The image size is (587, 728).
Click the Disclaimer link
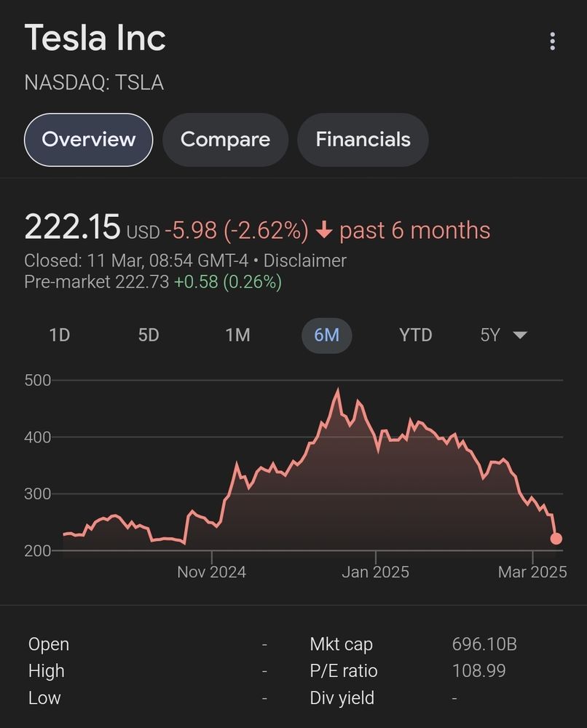[x=304, y=260]
